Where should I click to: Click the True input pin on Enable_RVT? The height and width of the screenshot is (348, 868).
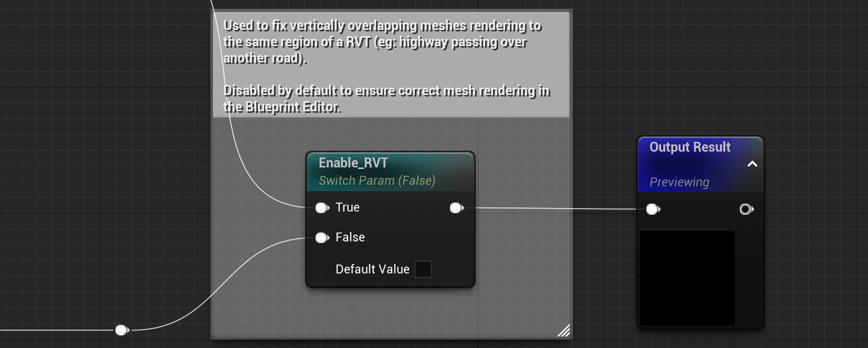click(x=322, y=208)
